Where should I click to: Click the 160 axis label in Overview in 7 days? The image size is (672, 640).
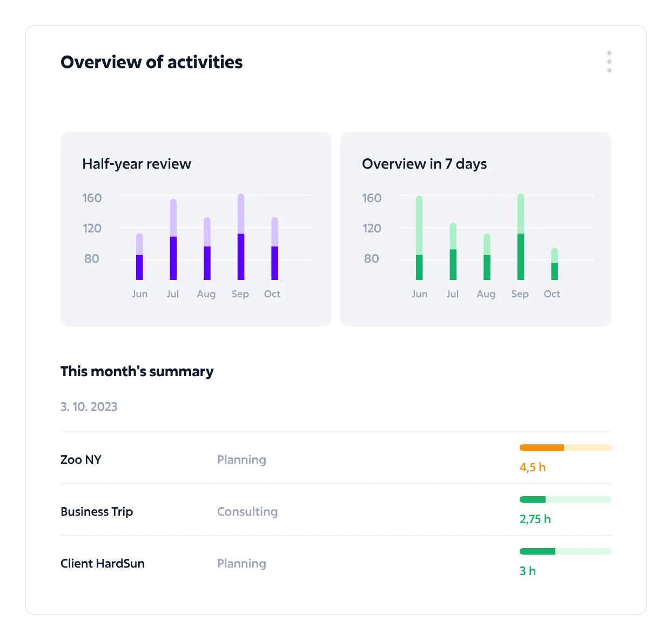(372, 198)
